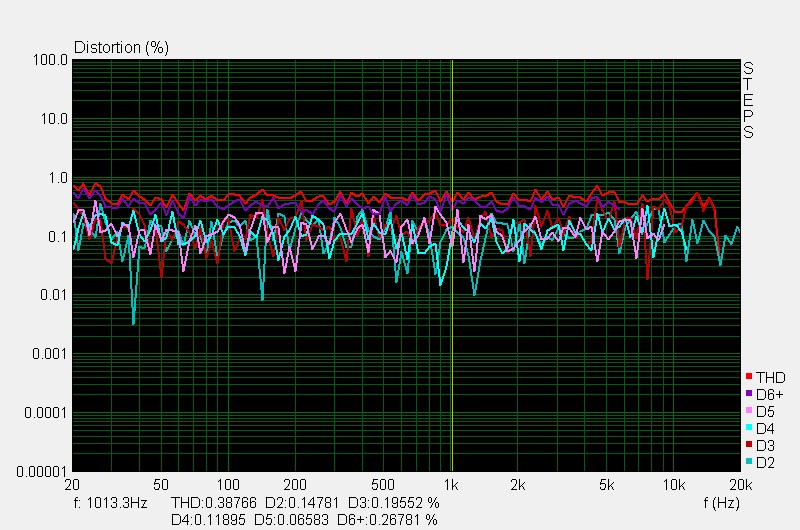Click the D2:0.14781 readout value
Screen dimensions: 800x530
[302, 503]
